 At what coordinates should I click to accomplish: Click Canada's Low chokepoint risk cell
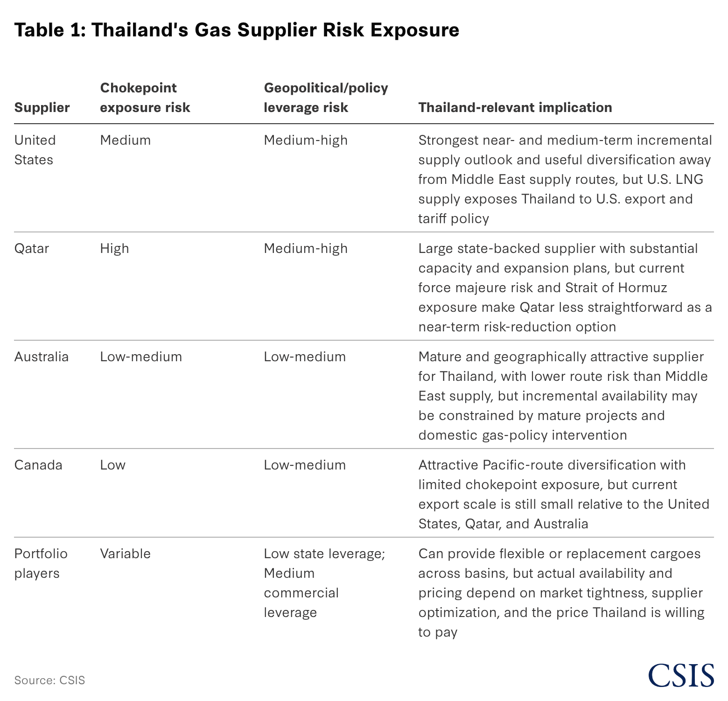(112, 465)
